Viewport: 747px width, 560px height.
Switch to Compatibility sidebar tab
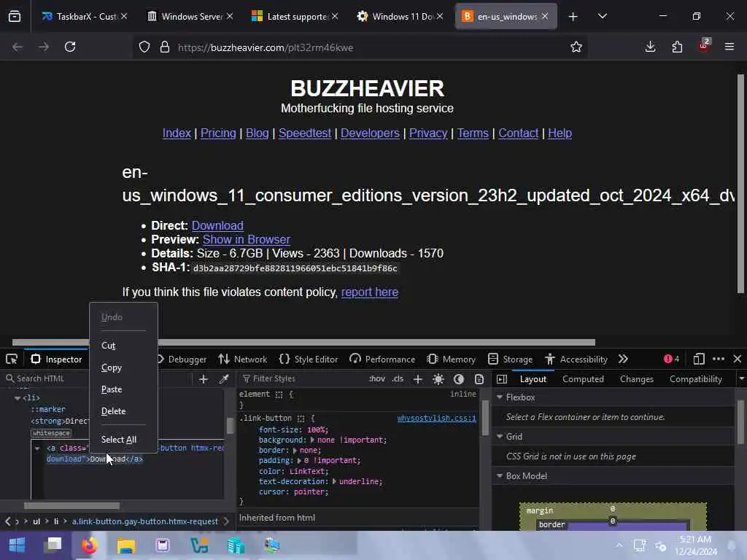[695, 379]
